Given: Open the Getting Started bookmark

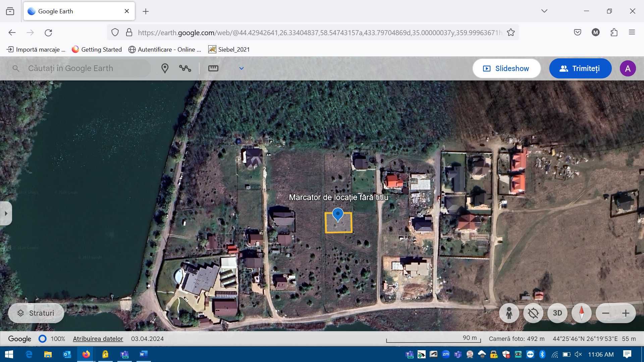Looking at the screenshot, I should click(x=97, y=50).
